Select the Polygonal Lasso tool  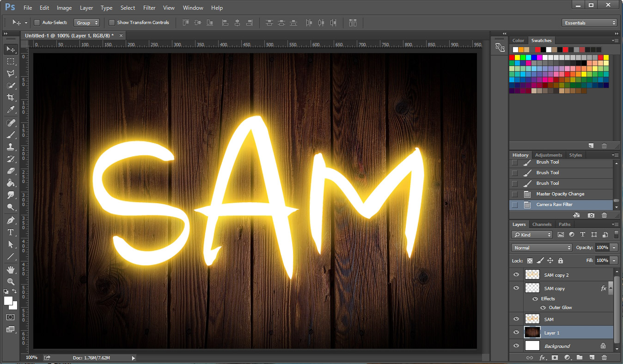(11, 73)
